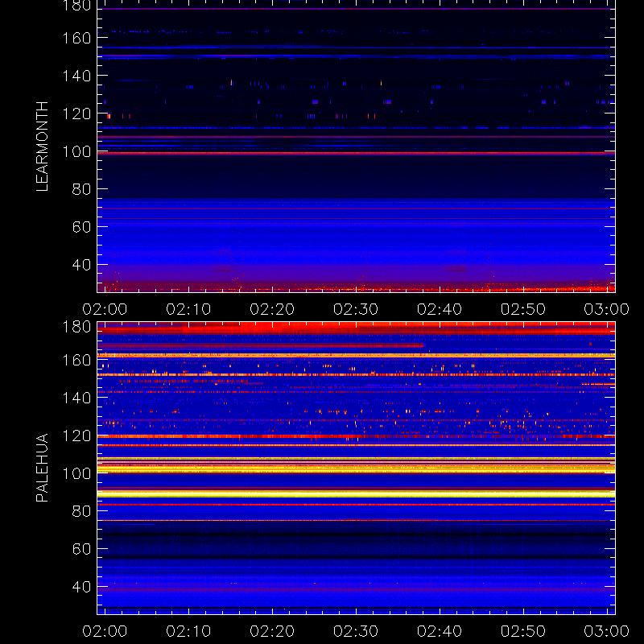Click the 140 tick label on the Palehua axis
644x644 pixels.
pyautogui.click(x=76, y=398)
